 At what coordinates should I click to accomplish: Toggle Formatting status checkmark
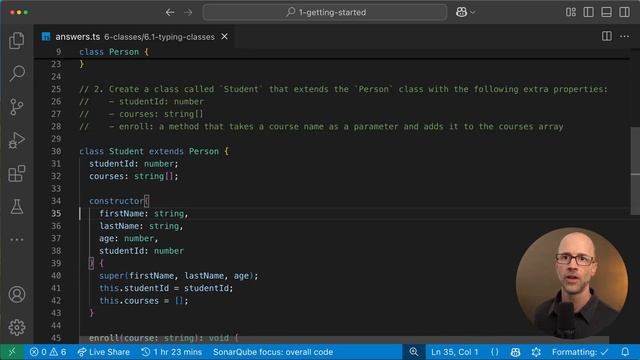point(580,352)
